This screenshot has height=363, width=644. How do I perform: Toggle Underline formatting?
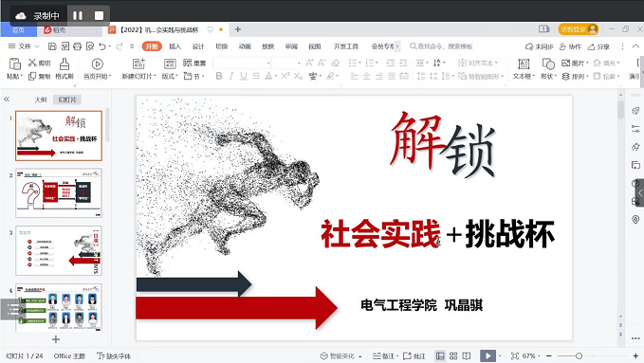click(x=244, y=76)
